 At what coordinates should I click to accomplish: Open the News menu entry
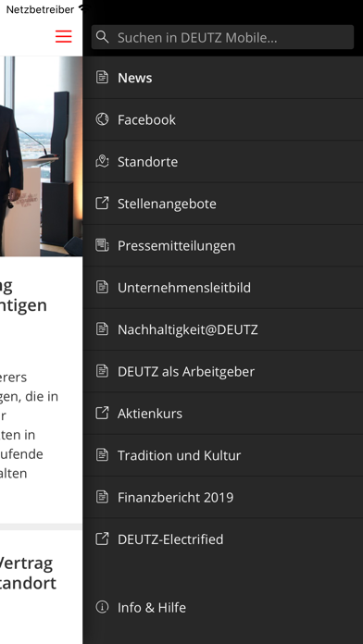[x=223, y=78]
